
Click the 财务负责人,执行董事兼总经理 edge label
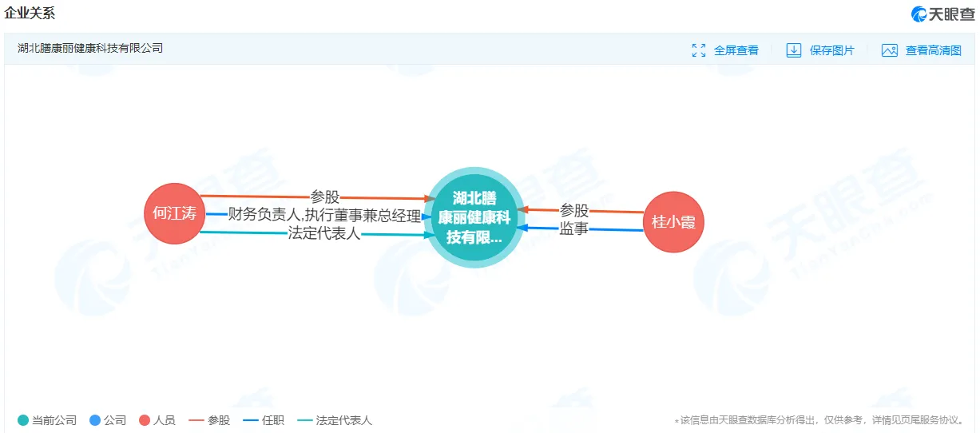[324, 214]
